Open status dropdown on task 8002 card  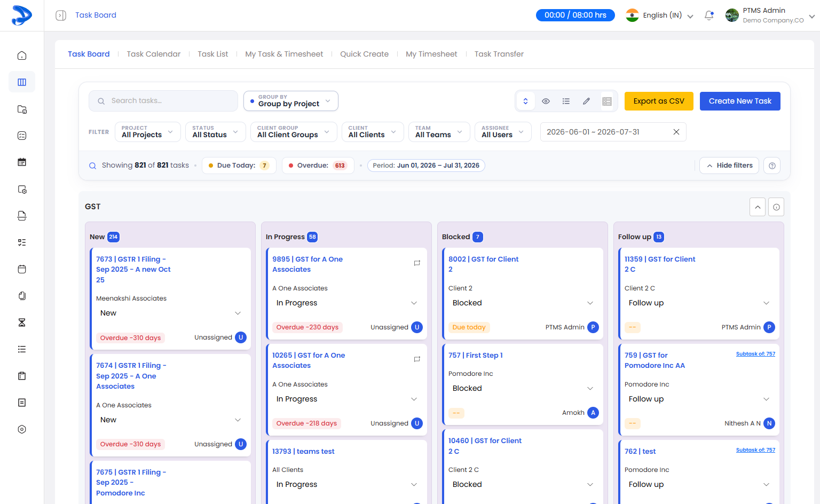coord(523,303)
